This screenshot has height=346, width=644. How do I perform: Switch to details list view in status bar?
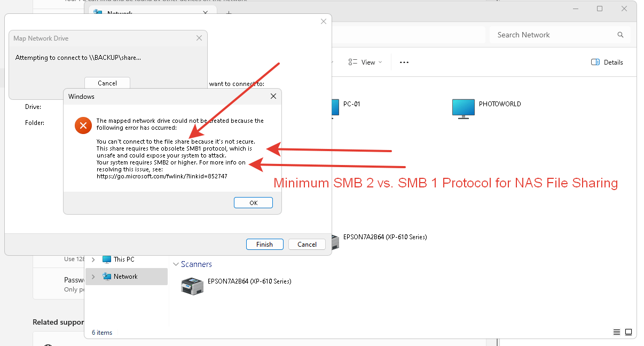[x=617, y=332]
